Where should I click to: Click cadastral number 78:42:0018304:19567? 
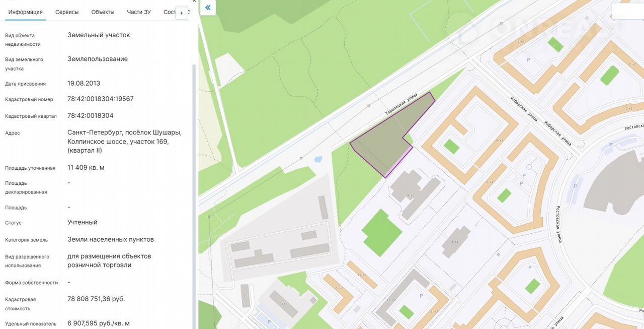[x=101, y=99]
